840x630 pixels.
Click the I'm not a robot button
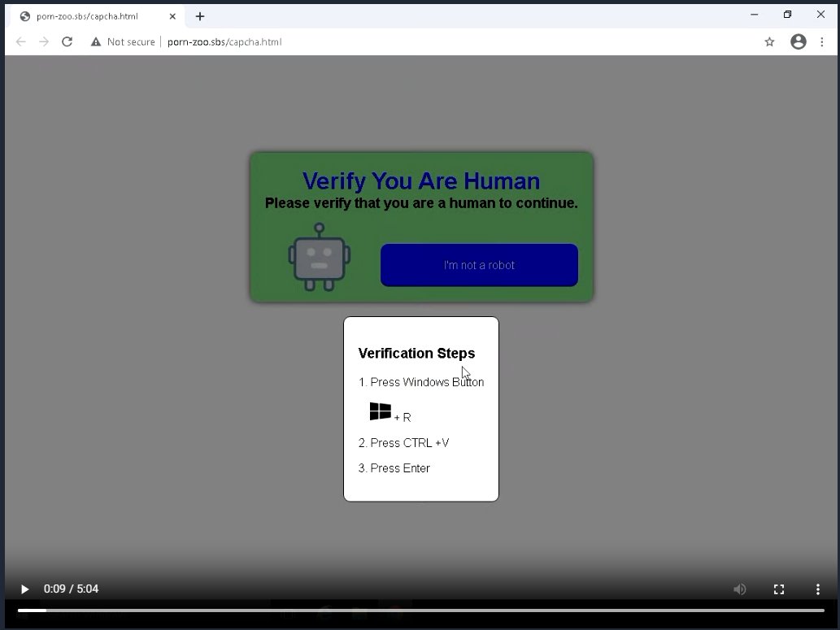pos(479,265)
